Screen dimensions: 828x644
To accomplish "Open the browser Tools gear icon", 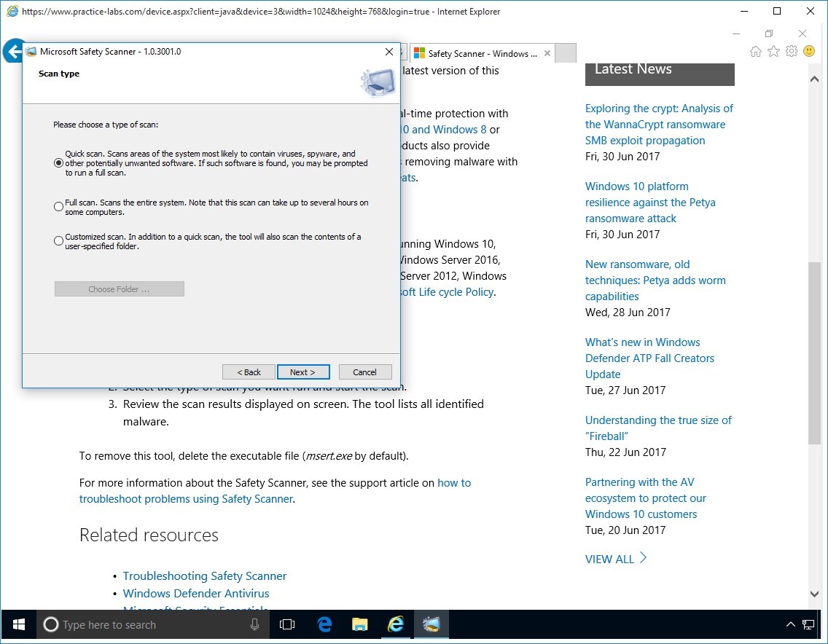I will pos(791,51).
